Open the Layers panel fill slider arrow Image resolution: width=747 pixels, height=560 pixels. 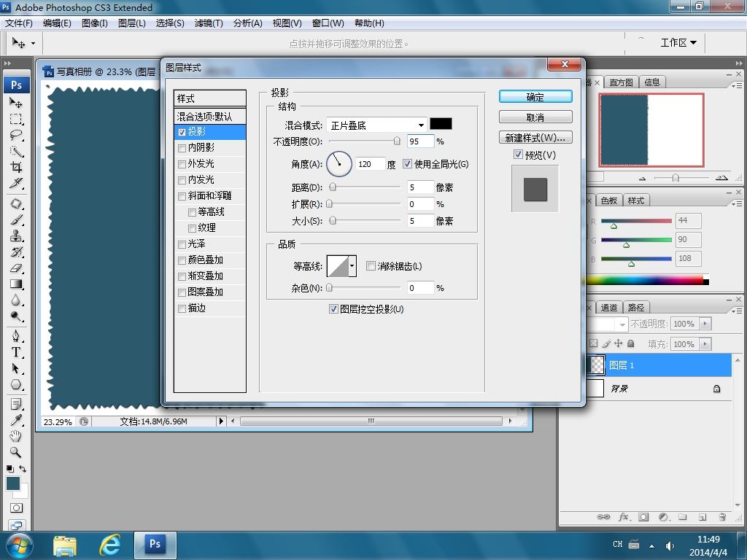click(x=705, y=344)
